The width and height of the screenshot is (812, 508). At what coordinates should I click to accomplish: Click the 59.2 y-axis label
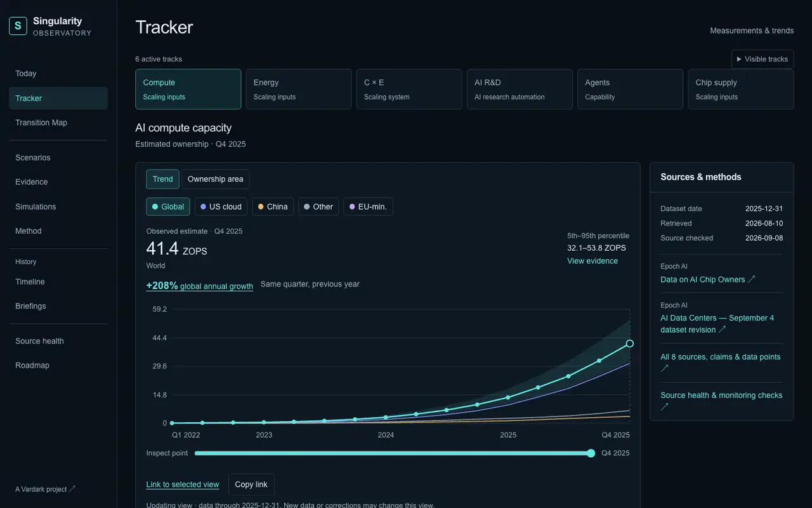pos(159,309)
